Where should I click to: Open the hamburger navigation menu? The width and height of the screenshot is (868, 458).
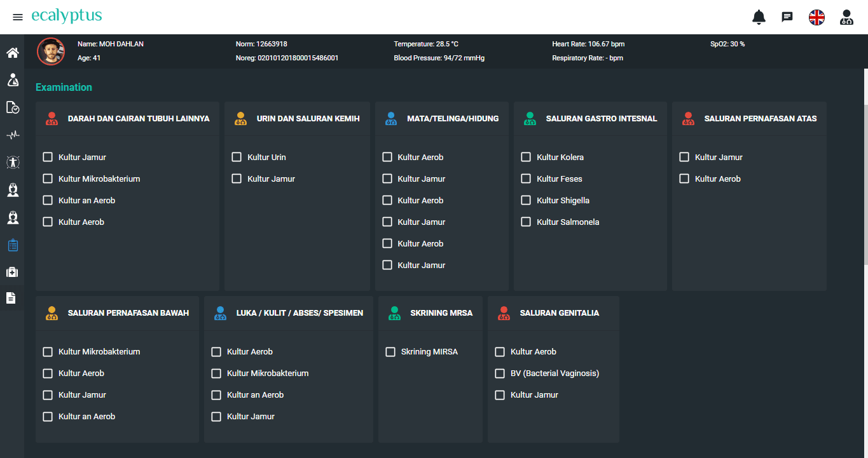pyautogui.click(x=18, y=17)
